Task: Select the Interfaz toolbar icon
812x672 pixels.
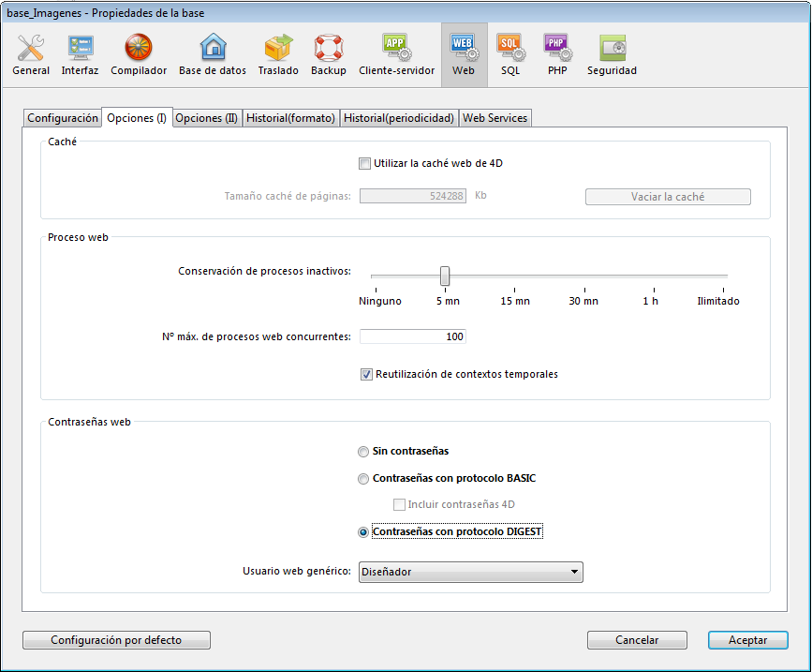Action: (x=80, y=54)
